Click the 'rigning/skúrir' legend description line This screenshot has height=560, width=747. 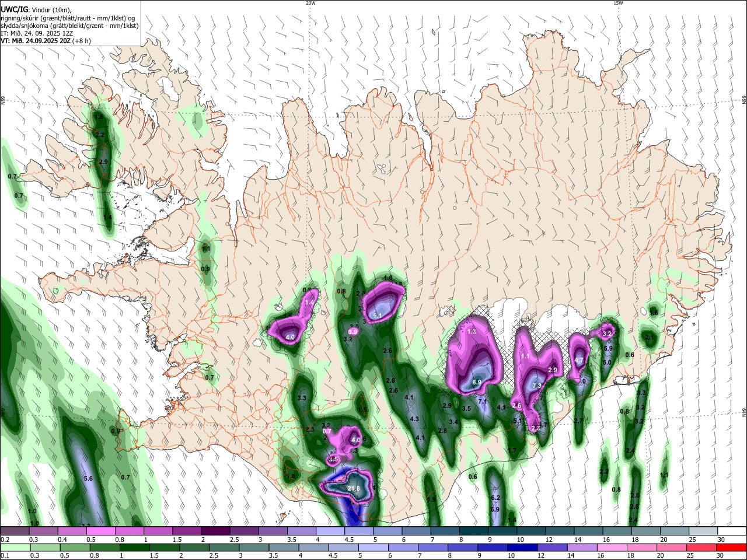pos(68,17)
